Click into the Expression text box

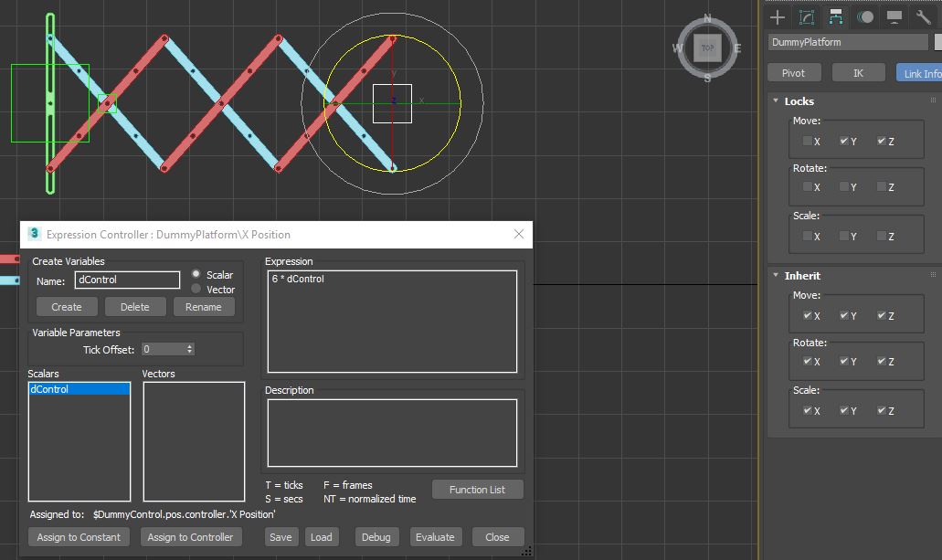[x=392, y=322]
